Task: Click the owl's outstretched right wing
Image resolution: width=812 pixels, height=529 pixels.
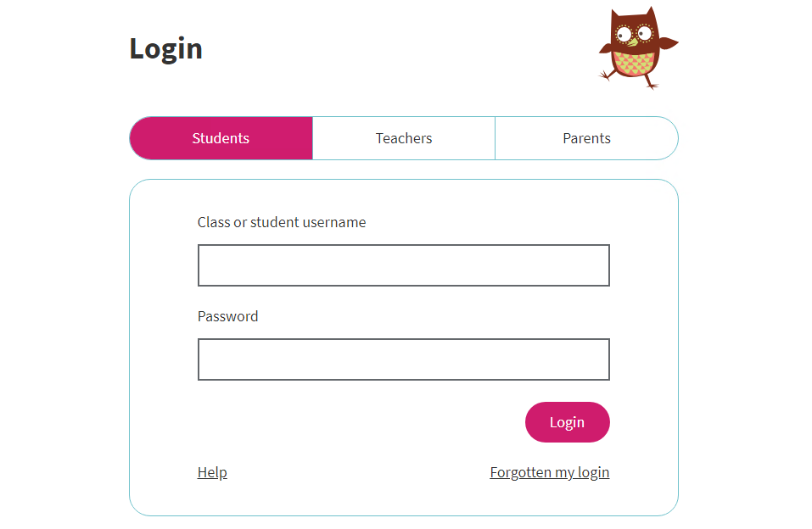Action: pos(669,43)
